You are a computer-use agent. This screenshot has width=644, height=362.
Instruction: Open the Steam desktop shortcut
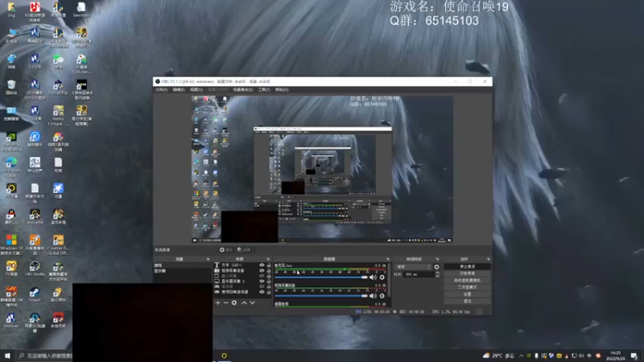(35, 294)
